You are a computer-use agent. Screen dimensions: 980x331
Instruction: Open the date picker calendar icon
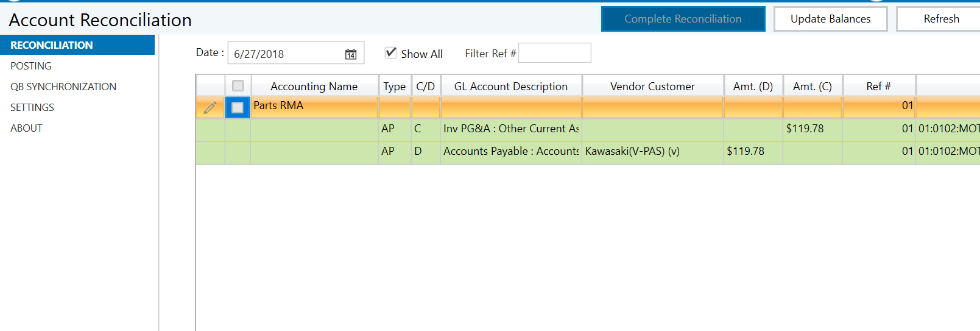(x=351, y=54)
